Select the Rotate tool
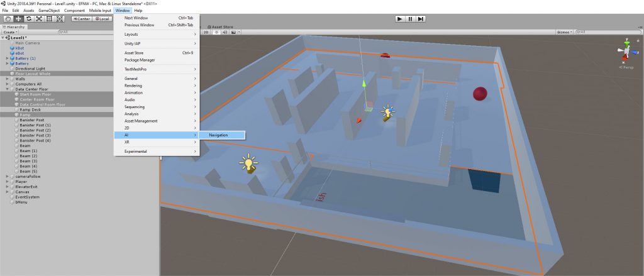Viewport: 644px width, 276px height. pyautogui.click(x=28, y=19)
